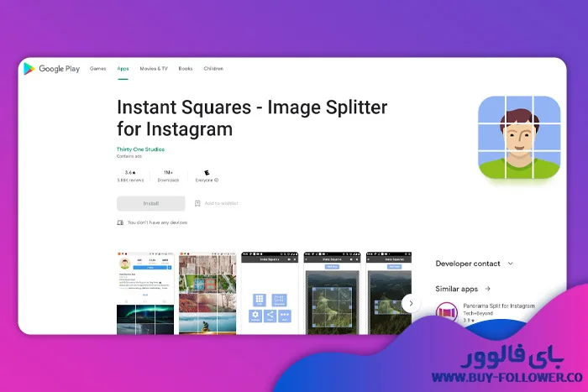This screenshot has width=588, height=392.
Task: Open the 3x3 grid crop screenshot
Action: coord(332,293)
